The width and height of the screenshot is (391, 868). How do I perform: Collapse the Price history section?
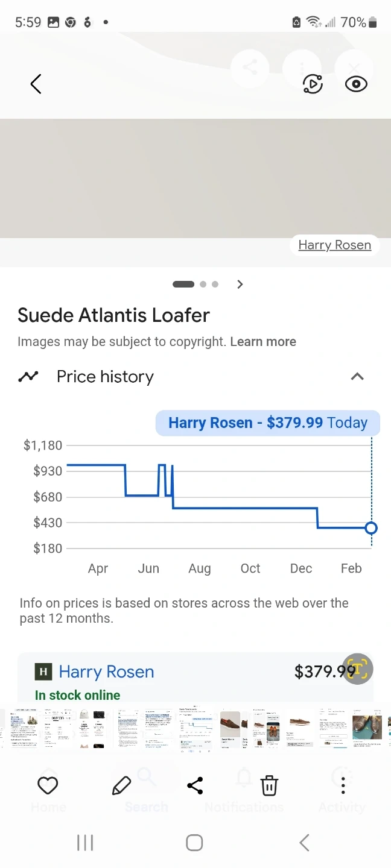point(357,377)
